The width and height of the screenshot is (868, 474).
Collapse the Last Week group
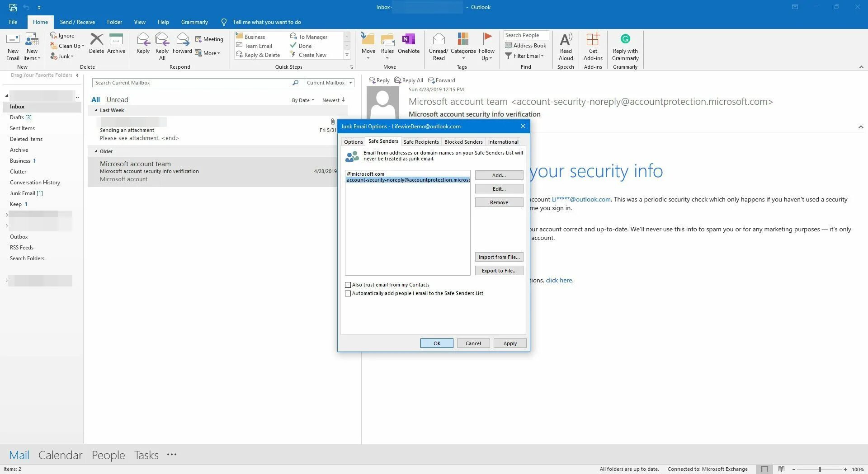[96, 110]
